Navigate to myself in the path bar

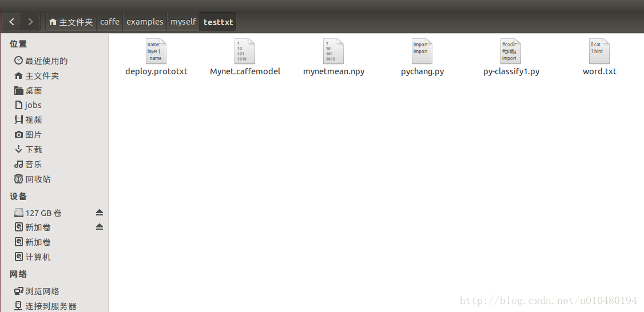pyautogui.click(x=183, y=22)
